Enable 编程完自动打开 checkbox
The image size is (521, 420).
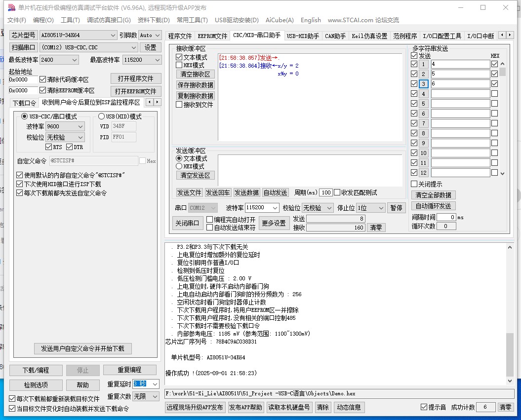coord(210,220)
